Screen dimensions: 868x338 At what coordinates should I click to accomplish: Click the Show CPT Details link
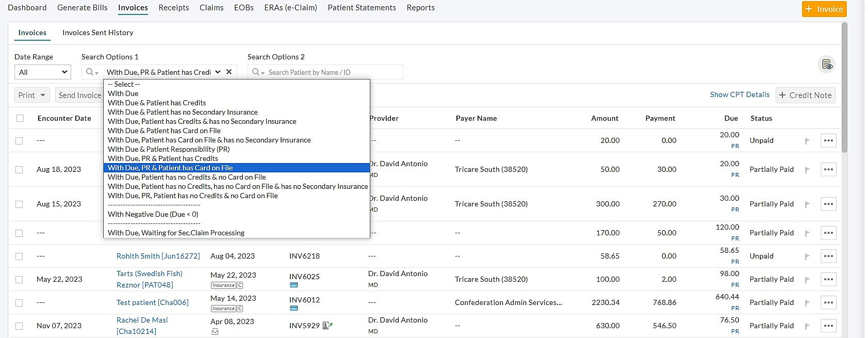click(739, 95)
